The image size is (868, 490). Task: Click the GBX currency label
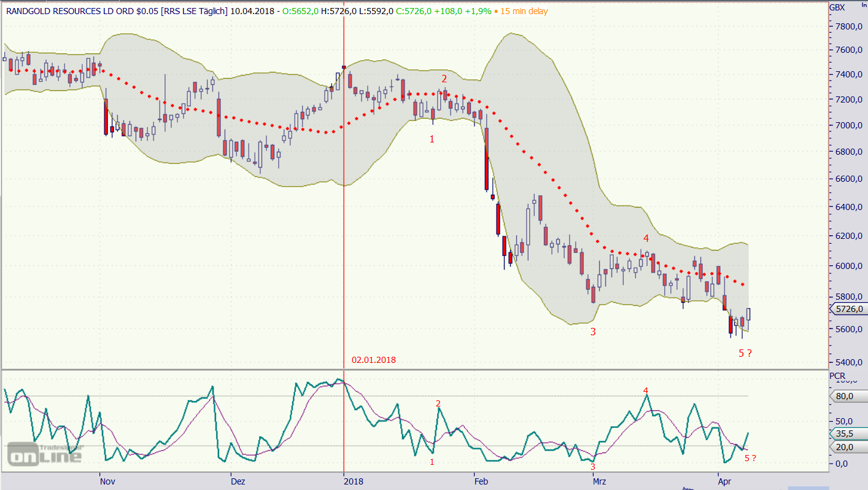[837, 7]
